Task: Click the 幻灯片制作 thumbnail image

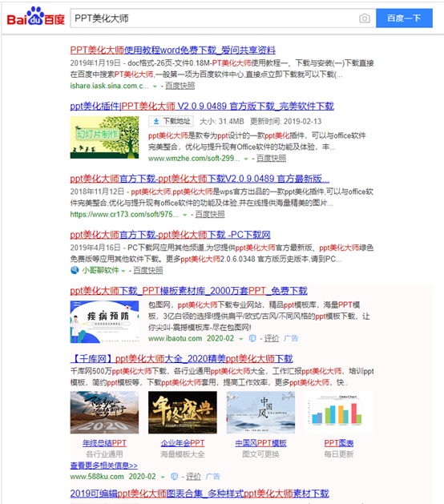Action: click(x=104, y=137)
